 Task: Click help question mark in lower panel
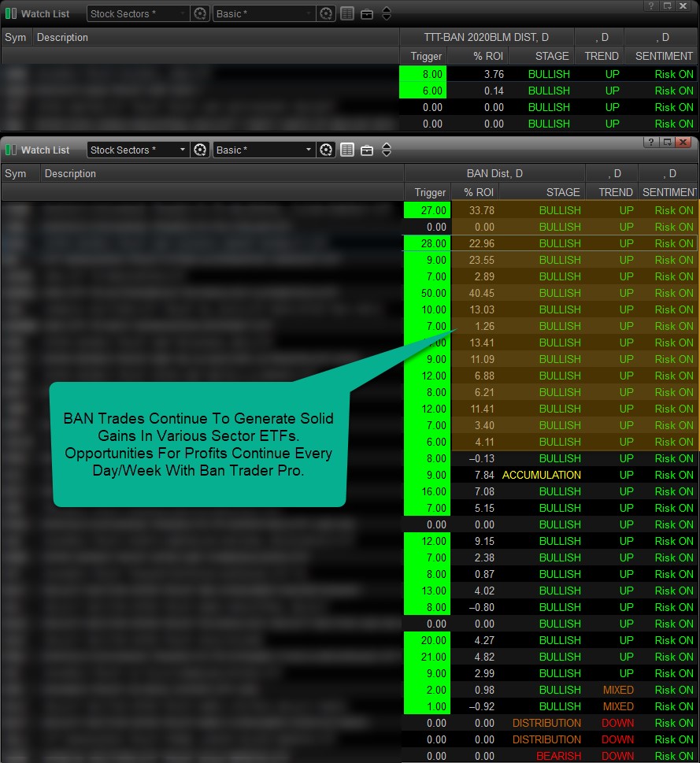650,142
